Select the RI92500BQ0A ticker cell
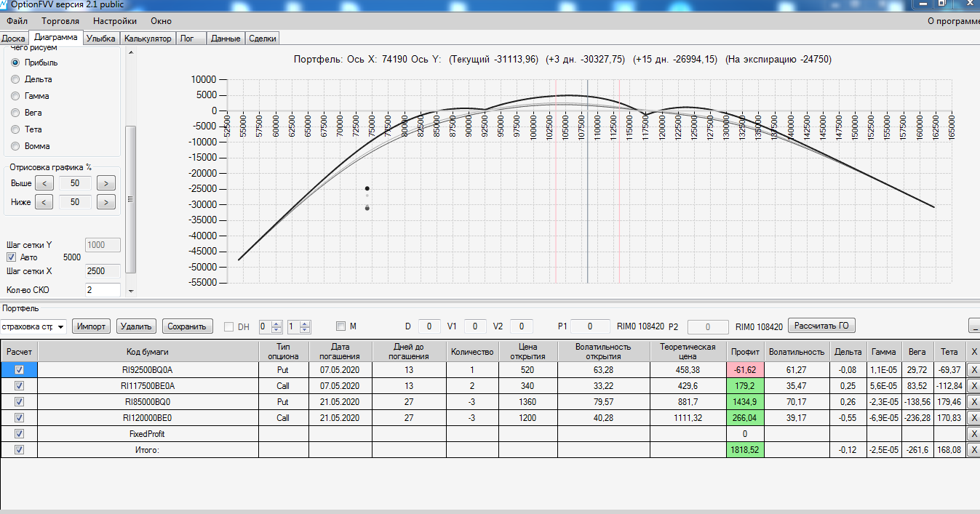The image size is (980, 514). [x=148, y=369]
